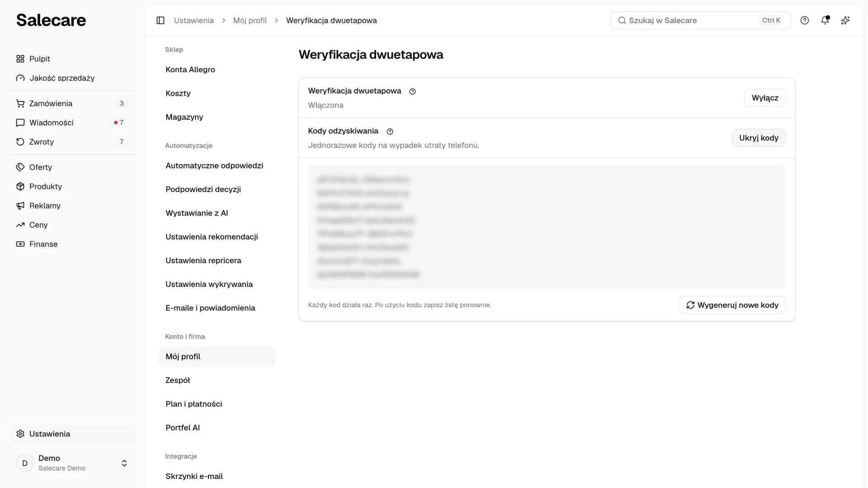Open the AI sparkles assistant icon

[x=845, y=20]
